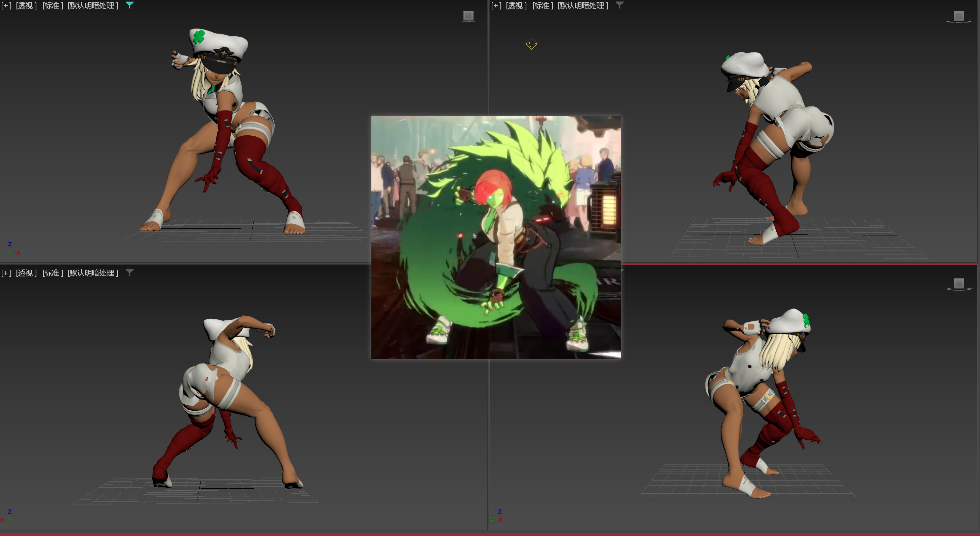Open the [+] general menu in top-right viewport

tap(496, 6)
